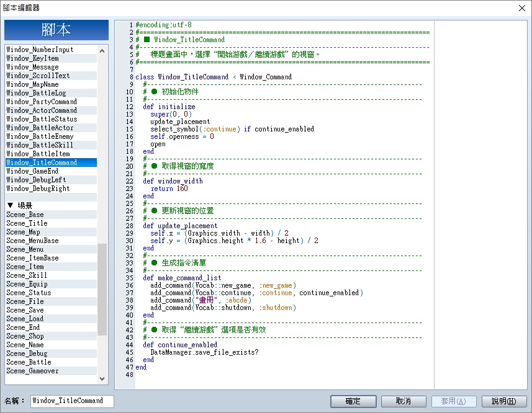Viewport: 532px width, 413px height.
Task: Select Window_Message script
Action: coord(51,67)
